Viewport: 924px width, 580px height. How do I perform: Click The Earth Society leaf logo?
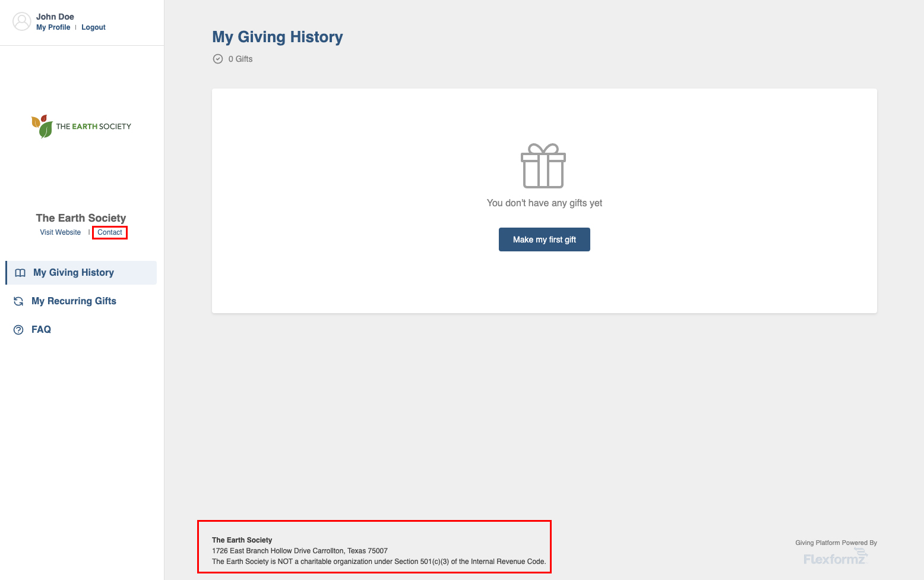(40, 125)
